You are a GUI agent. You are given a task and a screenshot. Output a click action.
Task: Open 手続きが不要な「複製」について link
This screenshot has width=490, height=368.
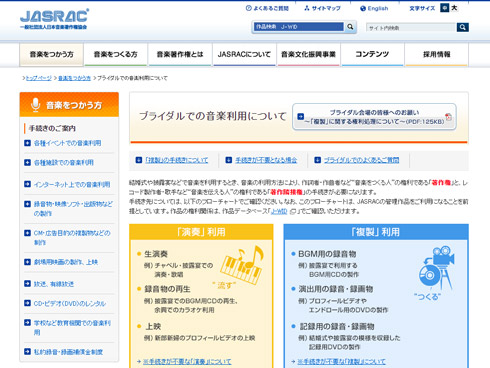pos(341,361)
